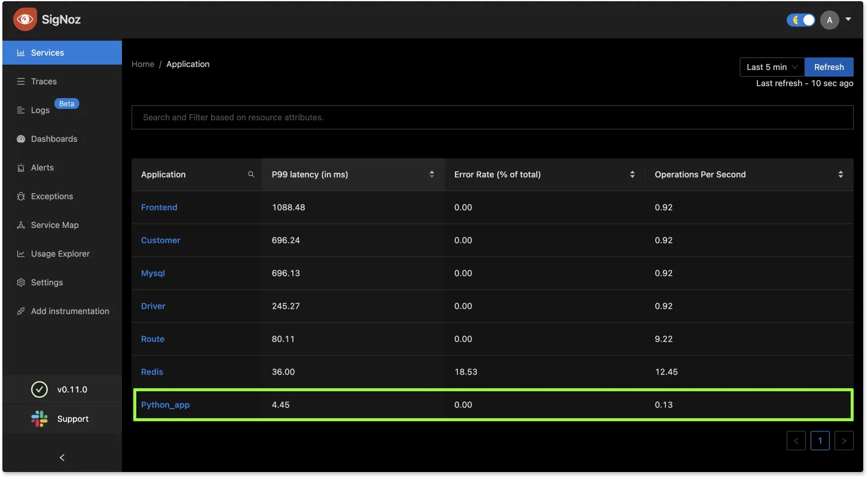Click the Settings gear icon
The width and height of the screenshot is (868, 478).
pos(21,282)
